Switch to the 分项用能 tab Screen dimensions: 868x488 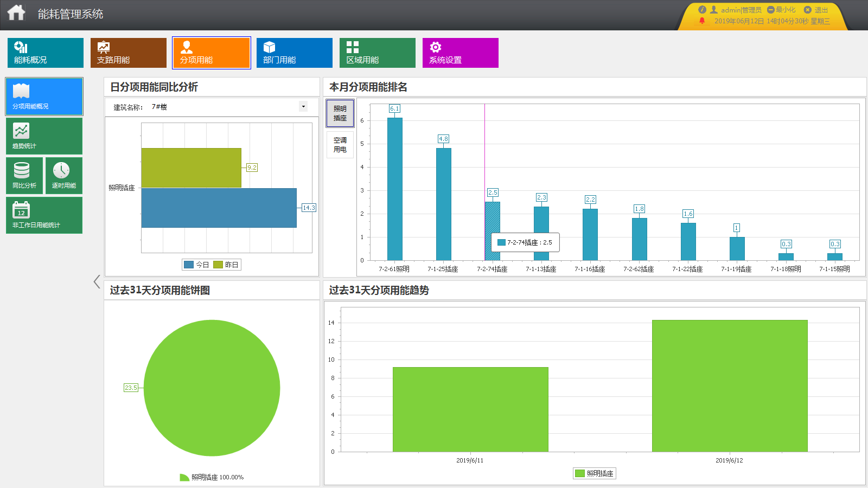click(x=212, y=53)
